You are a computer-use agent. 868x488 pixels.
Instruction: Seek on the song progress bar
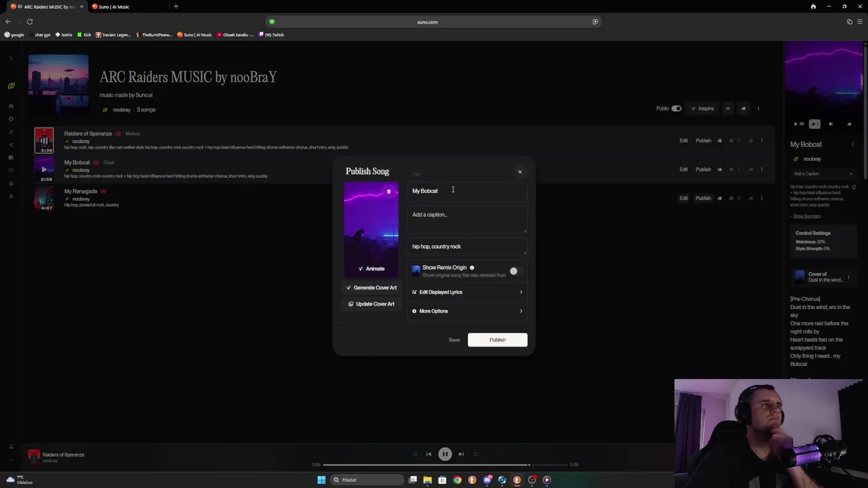coord(446,465)
